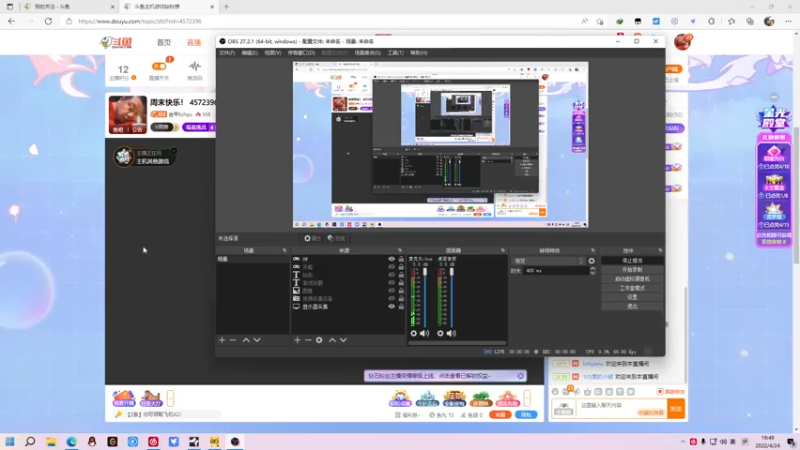Image resolution: width=800 pixels, height=450 pixels.
Task: Click the mixer horizontal scrollbar
Action: click(x=457, y=343)
